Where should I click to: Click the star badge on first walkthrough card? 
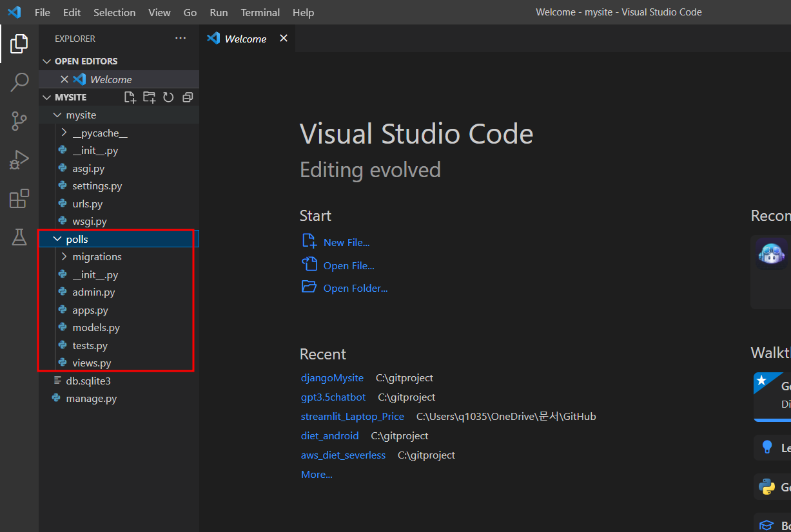(x=761, y=380)
